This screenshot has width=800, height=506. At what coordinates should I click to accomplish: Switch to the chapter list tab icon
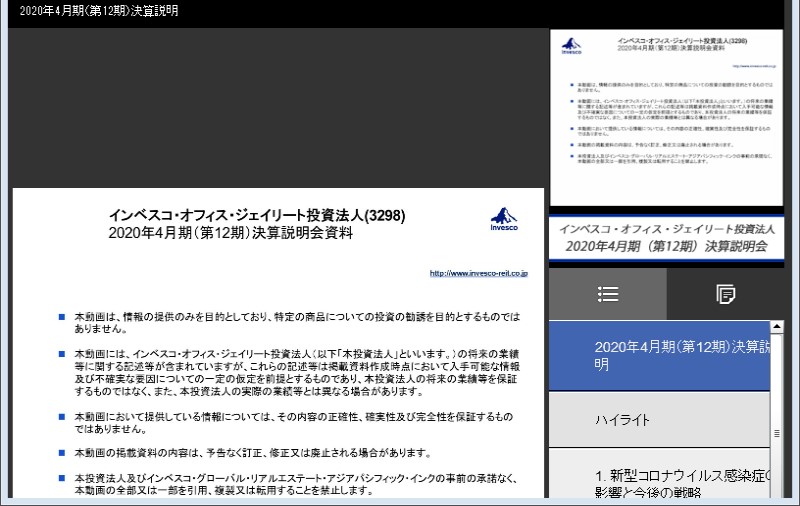(608, 294)
